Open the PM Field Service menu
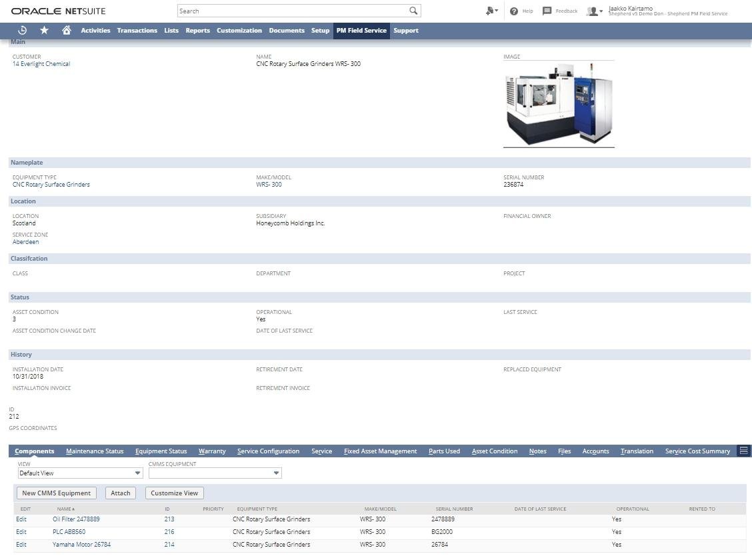Image resolution: width=752 pixels, height=560 pixels. click(361, 30)
